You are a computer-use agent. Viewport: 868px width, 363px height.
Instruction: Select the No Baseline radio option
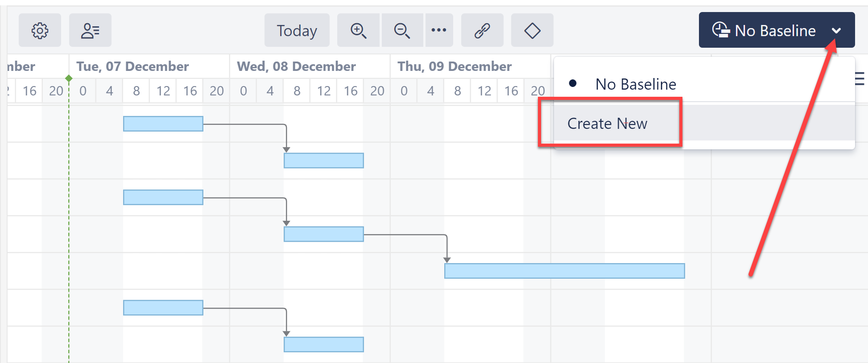(636, 84)
